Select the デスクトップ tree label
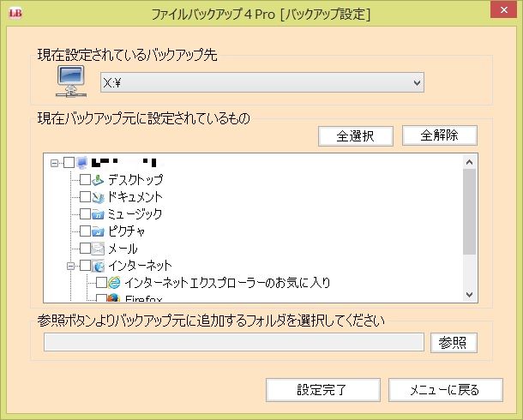523x420 pixels. click(x=135, y=180)
